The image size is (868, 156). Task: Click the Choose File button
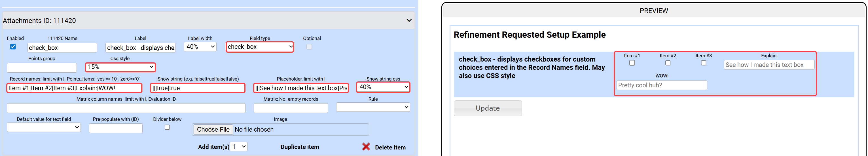point(213,130)
